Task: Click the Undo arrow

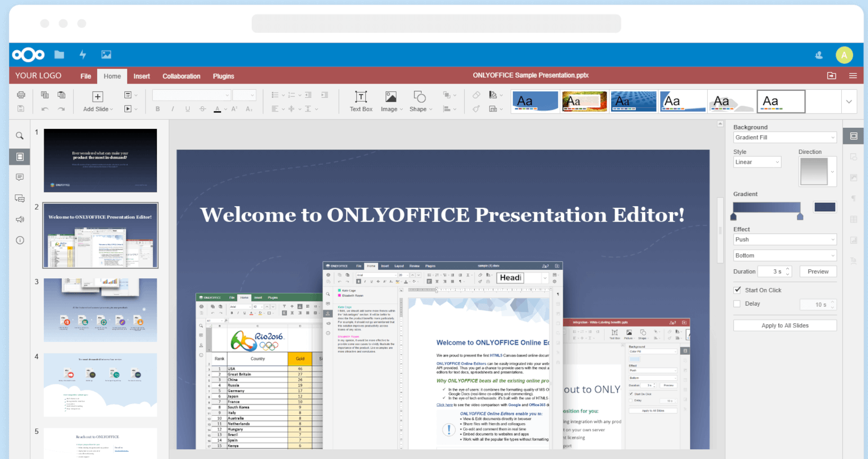Action: point(45,109)
